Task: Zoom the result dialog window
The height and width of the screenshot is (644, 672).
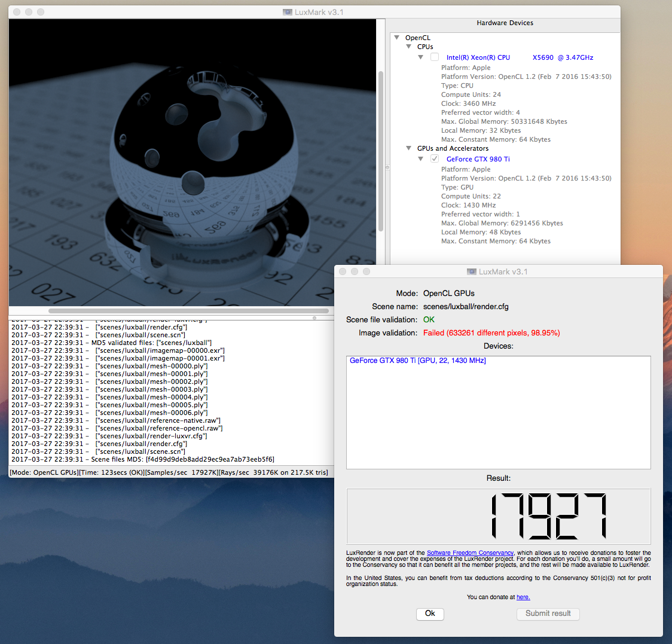Action: point(366,271)
